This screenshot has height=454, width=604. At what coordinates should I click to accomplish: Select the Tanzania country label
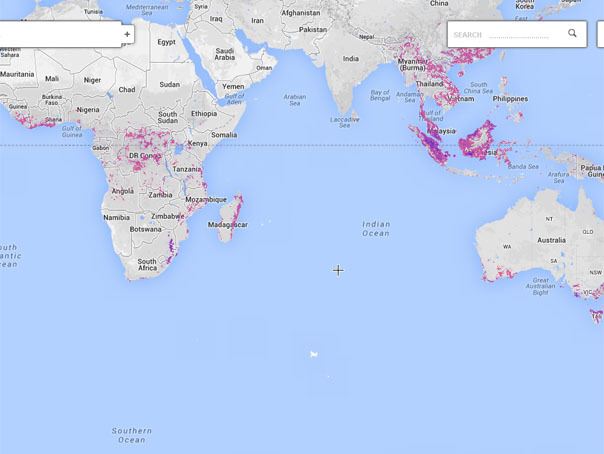(186, 169)
